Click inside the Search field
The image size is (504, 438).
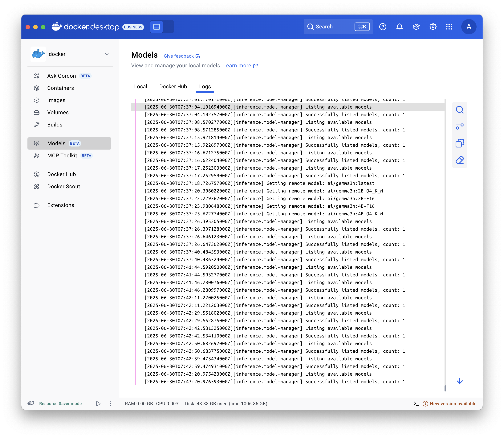[330, 26]
